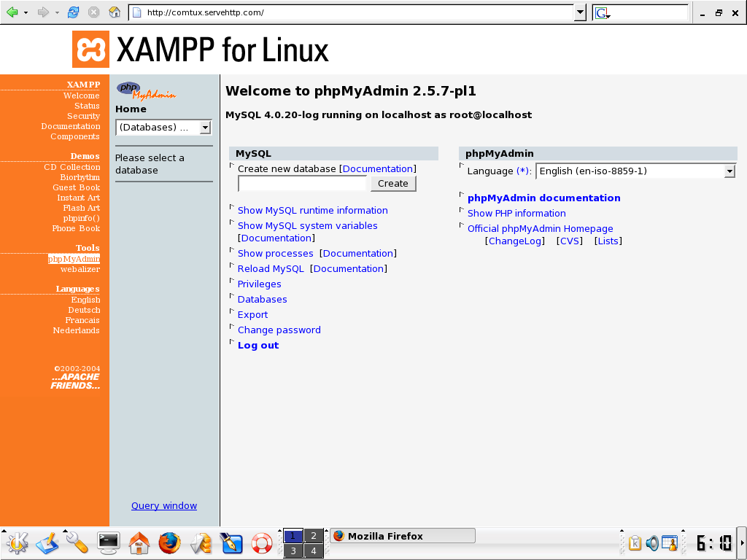
Task: Open Show PHP information link
Action: [x=516, y=214]
